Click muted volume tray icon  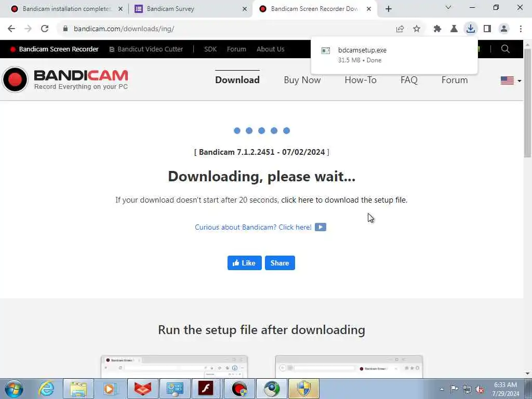pyautogui.click(x=480, y=389)
